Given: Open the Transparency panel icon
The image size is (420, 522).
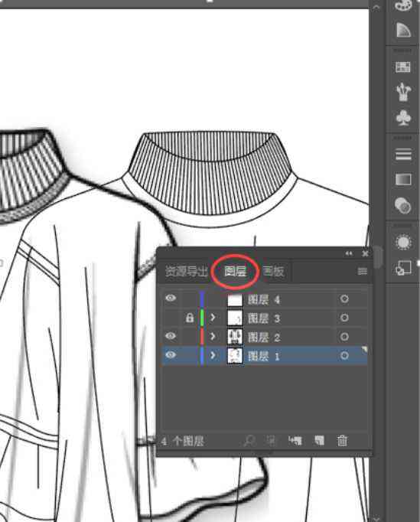Looking at the screenshot, I should coord(402,205).
